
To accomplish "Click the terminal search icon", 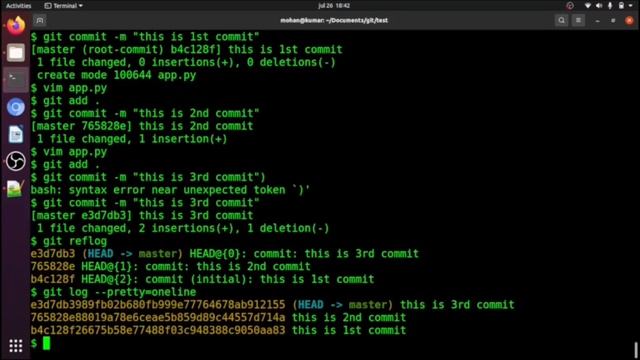I will (x=562, y=20).
